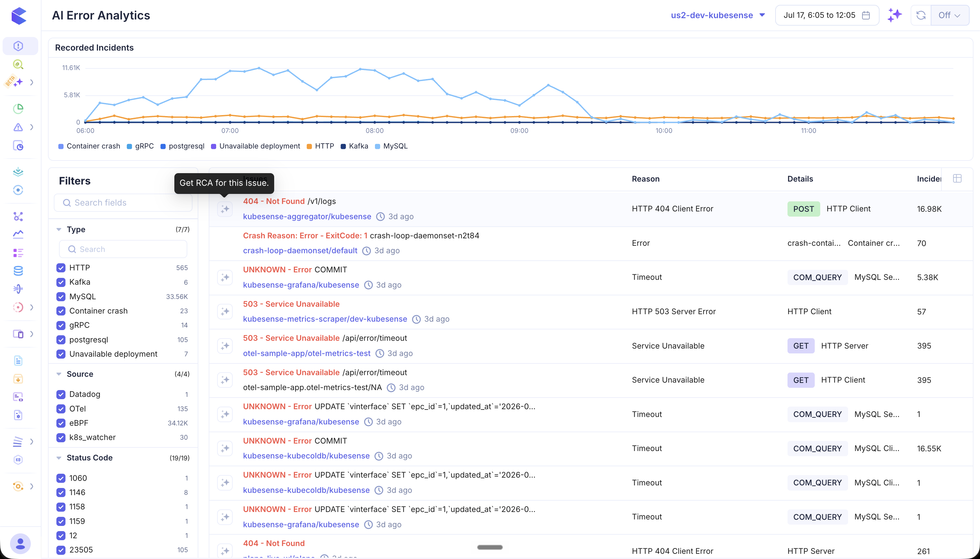Expand the stacked lines sidebar chevron
The image size is (980, 559).
31,442
